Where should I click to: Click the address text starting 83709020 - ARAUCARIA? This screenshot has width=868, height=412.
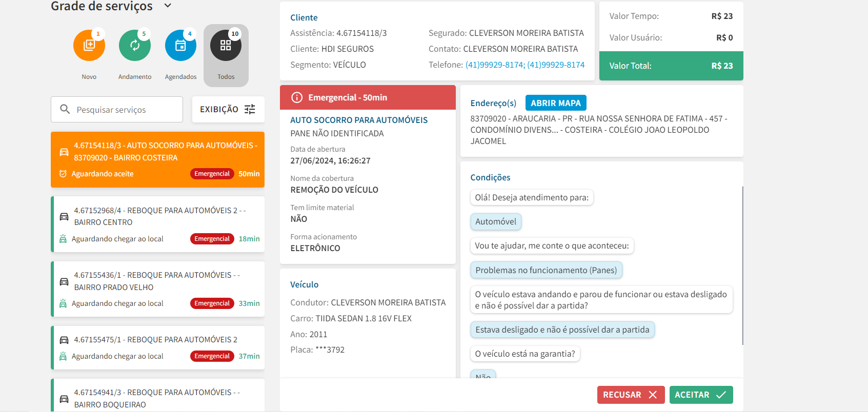coord(599,130)
